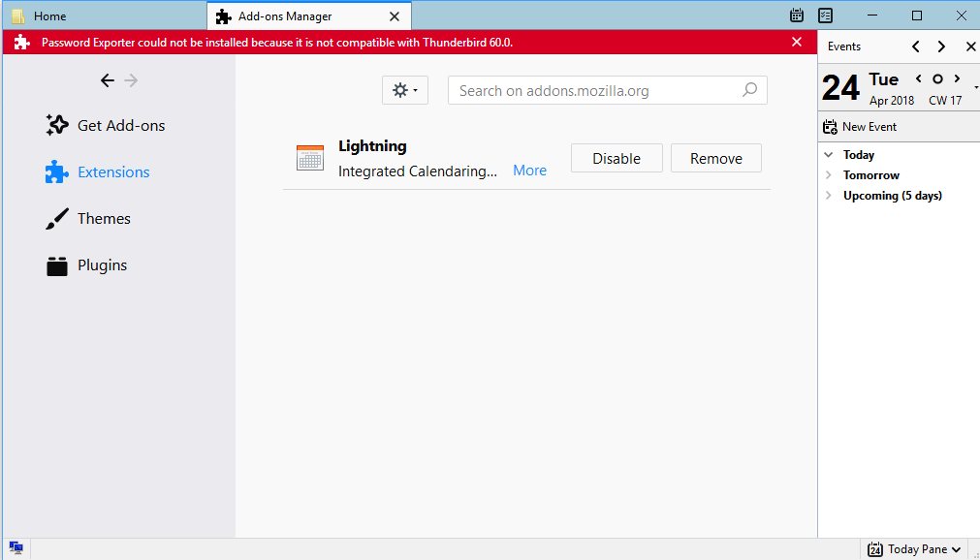Remove the Lightning extension
Screen dimensions: 980x560
[x=716, y=158]
